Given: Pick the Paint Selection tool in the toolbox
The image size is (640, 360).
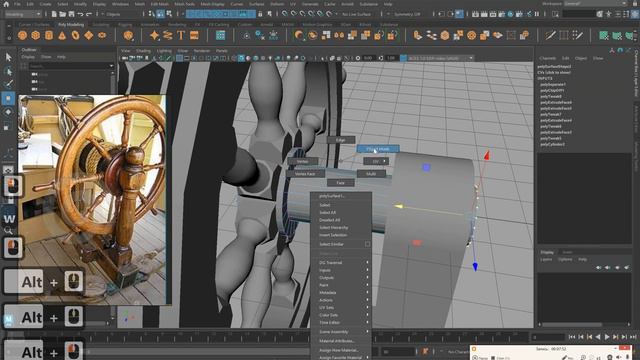Looking at the screenshot, I should tap(8, 84).
